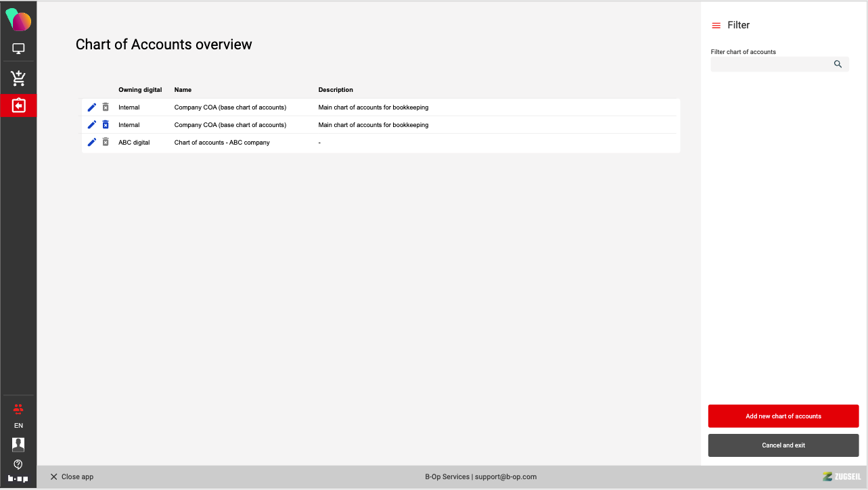Screen dimensions: 868x490
Task: Edit the ABC digital chart of accounts
Action: 92,143
